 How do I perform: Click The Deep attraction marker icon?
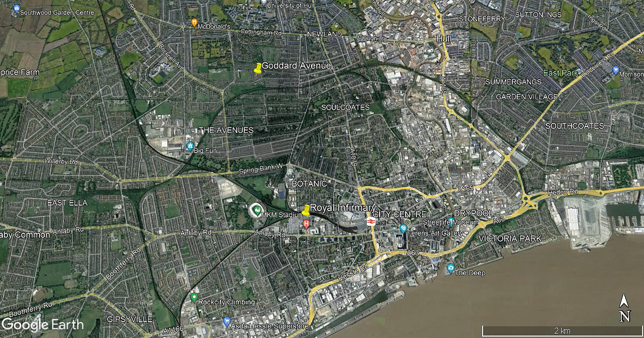pyautogui.click(x=451, y=268)
